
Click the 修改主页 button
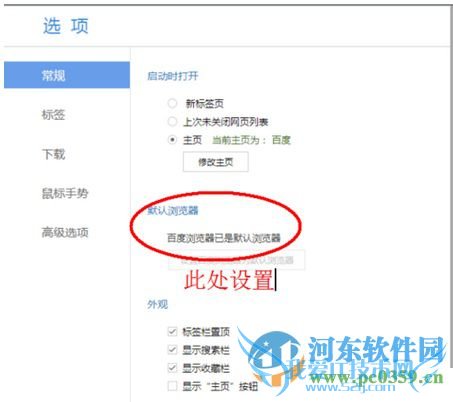(216, 162)
